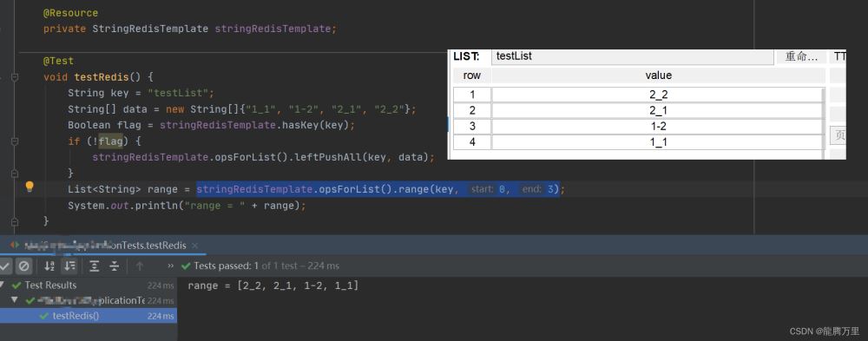Select value 1_1 in Redis table

tap(658, 142)
